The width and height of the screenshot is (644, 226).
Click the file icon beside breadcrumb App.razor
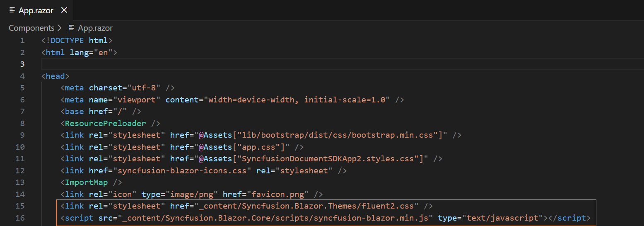point(72,28)
